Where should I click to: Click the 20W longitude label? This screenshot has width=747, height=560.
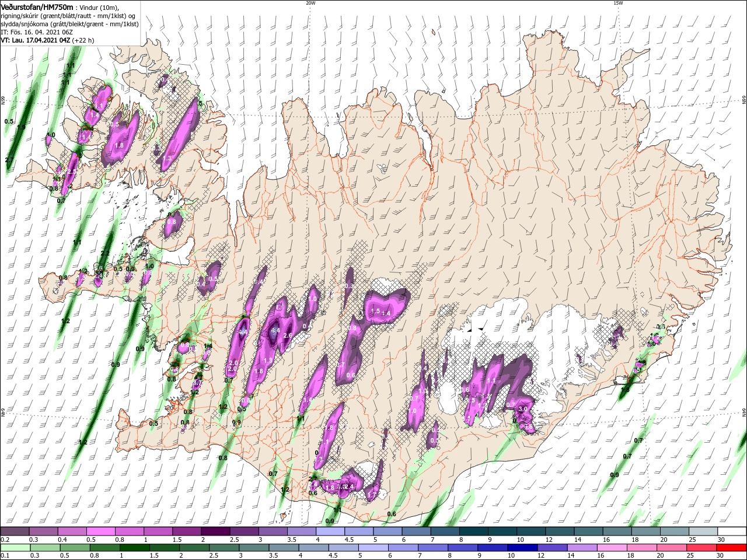[x=310, y=3]
